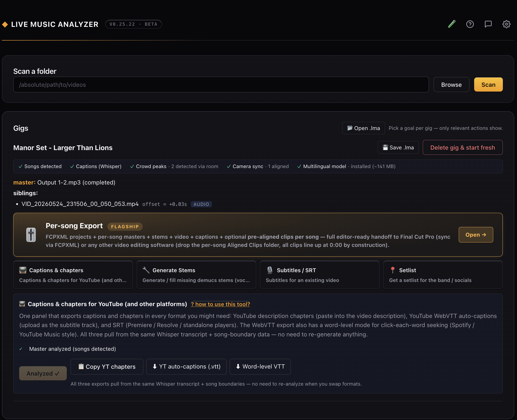Viewport: 517px width, 420px height.
Task: Click the V0.25.22 · BETA version badge
Action: 133,24
